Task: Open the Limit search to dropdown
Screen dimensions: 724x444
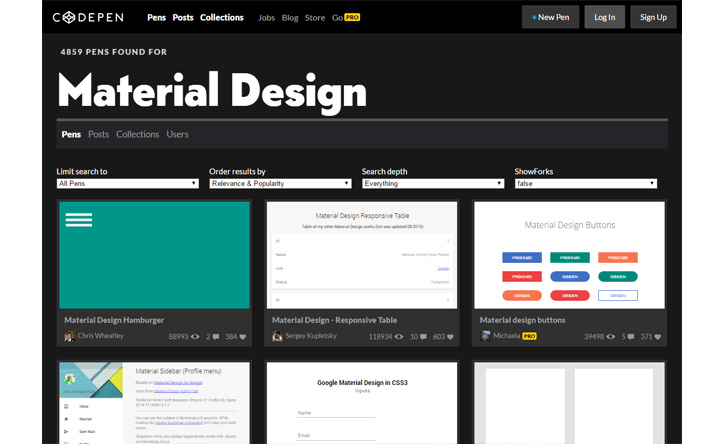Action: (x=128, y=183)
